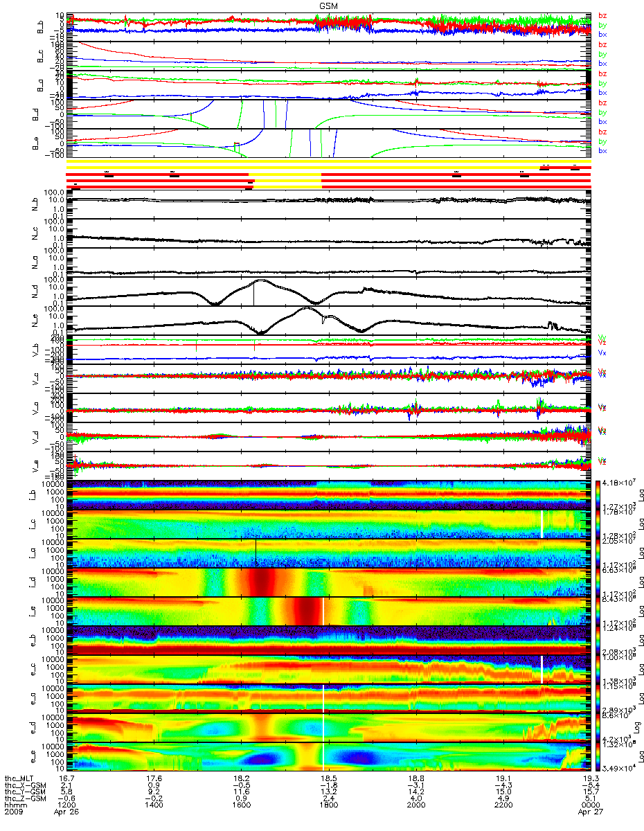Click the 16.7 MLT value
Image resolution: width=644 pixels, height=831 pixels.
pyautogui.click(x=66, y=778)
